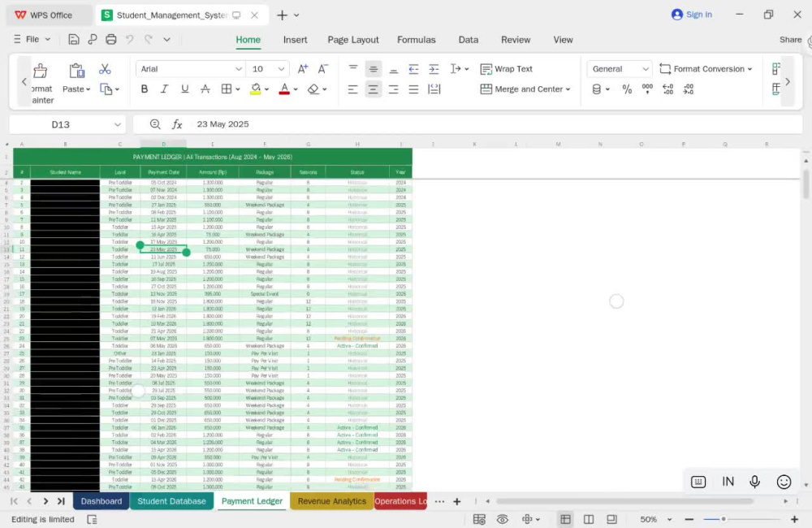Viewport: 812px width, 528px height.
Task: Switch to the Page Layout ribbon tab
Action: tap(353, 40)
